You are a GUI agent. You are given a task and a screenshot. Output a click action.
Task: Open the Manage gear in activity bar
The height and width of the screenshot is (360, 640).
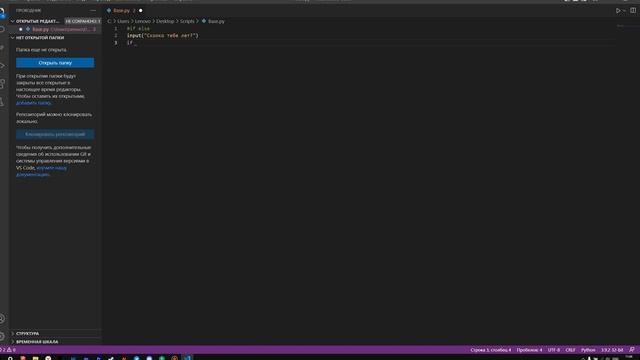tap(2, 336)
